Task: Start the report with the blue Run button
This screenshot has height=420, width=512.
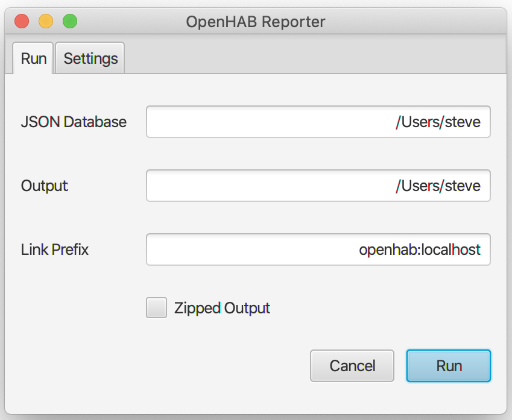Action: 449,366
